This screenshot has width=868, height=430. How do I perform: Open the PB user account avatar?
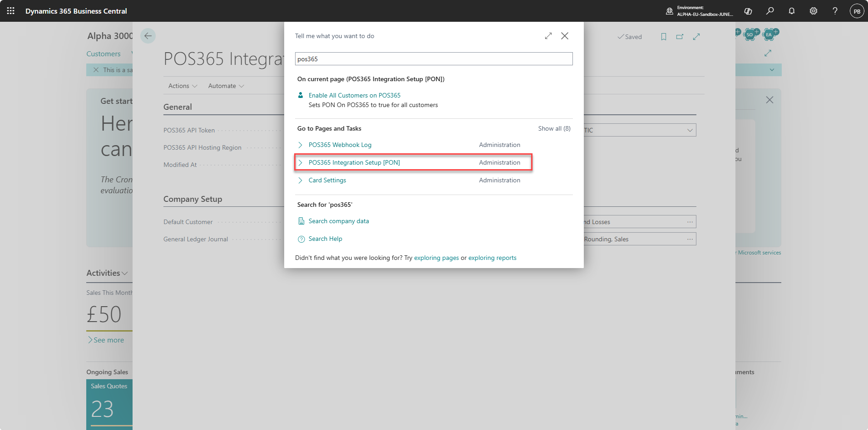pyautogui.click(x=857, y=11)
